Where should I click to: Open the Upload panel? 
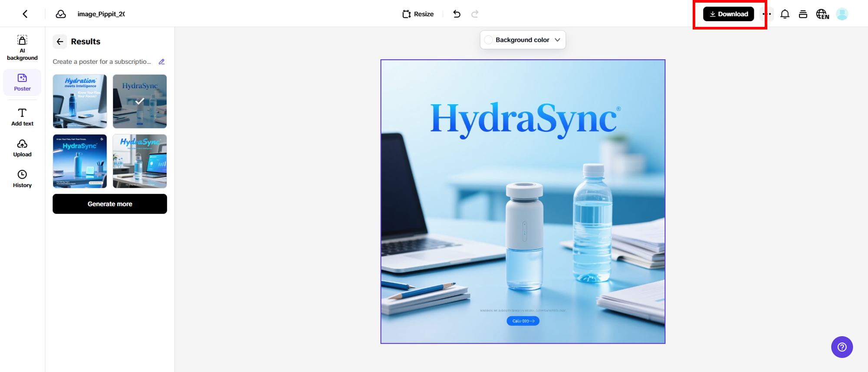tap(22, 148)
